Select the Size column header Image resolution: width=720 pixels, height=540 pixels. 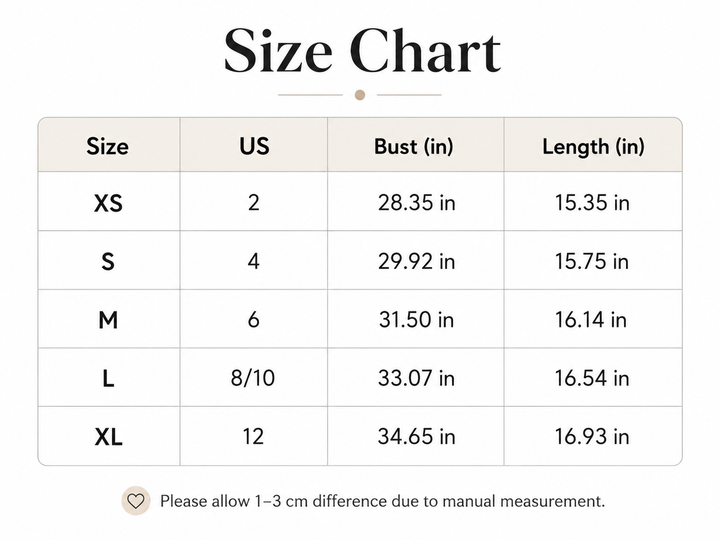click(x=107, y=146)
